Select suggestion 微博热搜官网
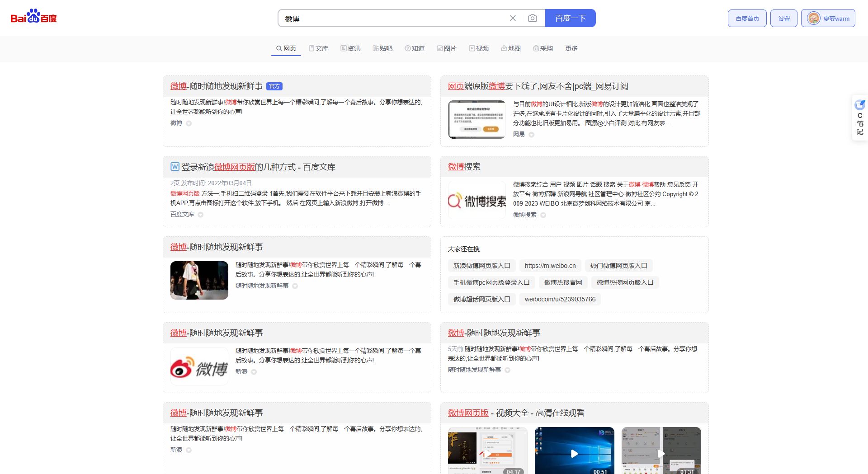Screen dimensions: 868x474 [563, 282]
